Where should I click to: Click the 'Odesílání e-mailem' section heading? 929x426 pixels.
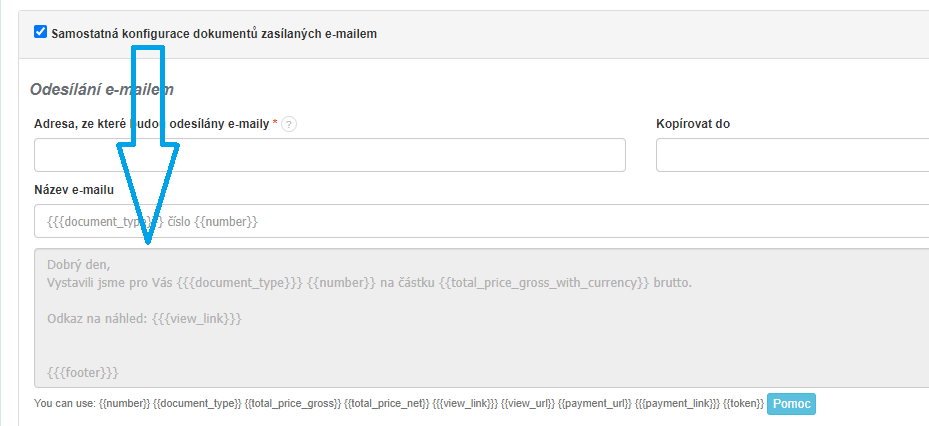point(102,89)
